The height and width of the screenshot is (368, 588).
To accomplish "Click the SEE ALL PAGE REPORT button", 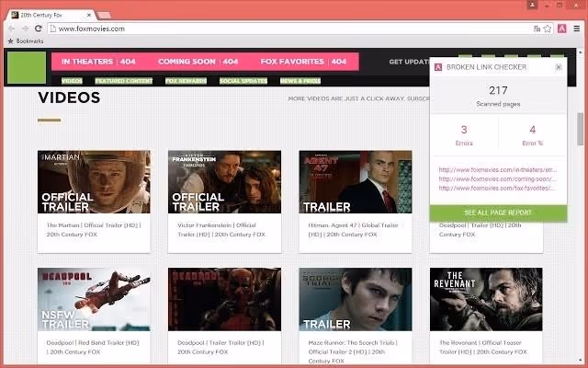I will coord(498,213).
